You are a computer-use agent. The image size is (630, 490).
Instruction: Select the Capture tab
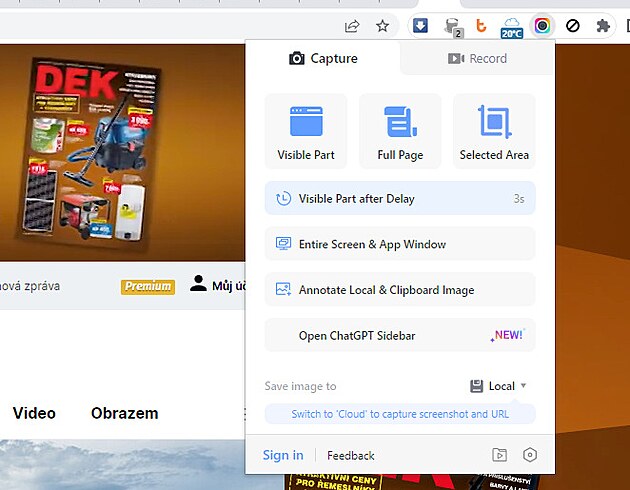323,58
